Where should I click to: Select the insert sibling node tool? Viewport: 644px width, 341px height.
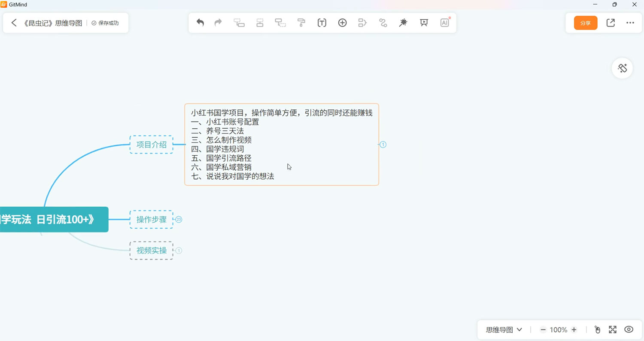point(239,23)
